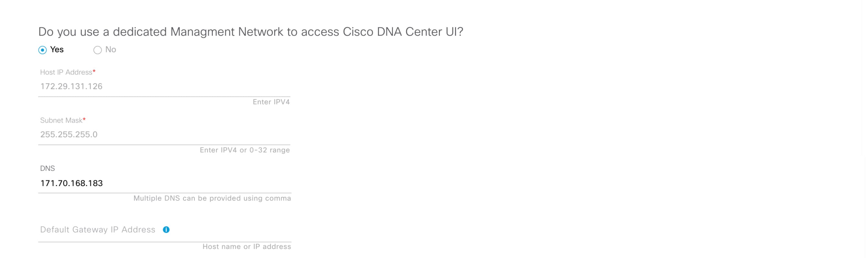Click the dedicated Management Network question heading
This screenshot has height=258, width=868.
pyautogui.click(x=251, y=32)
